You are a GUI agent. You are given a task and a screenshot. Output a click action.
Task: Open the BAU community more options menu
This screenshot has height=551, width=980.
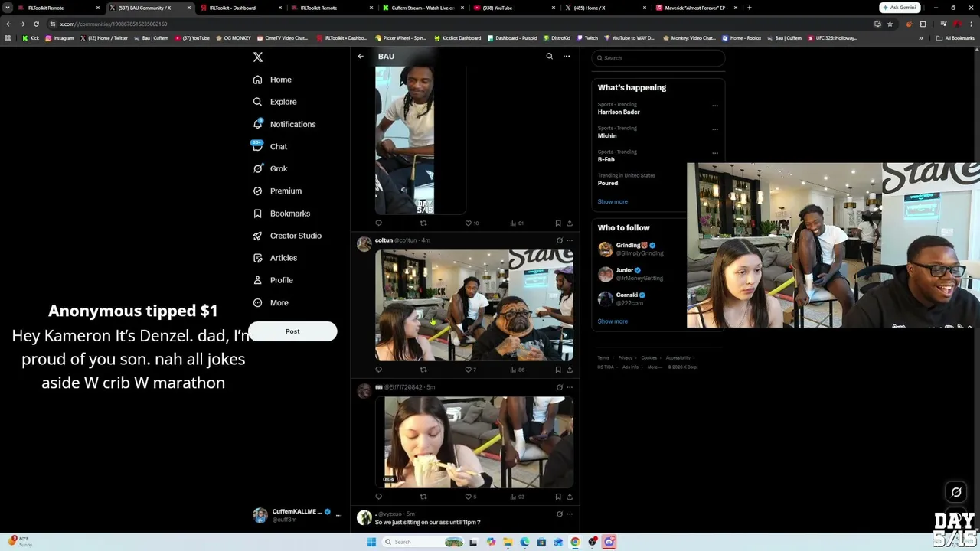[567, 56]
